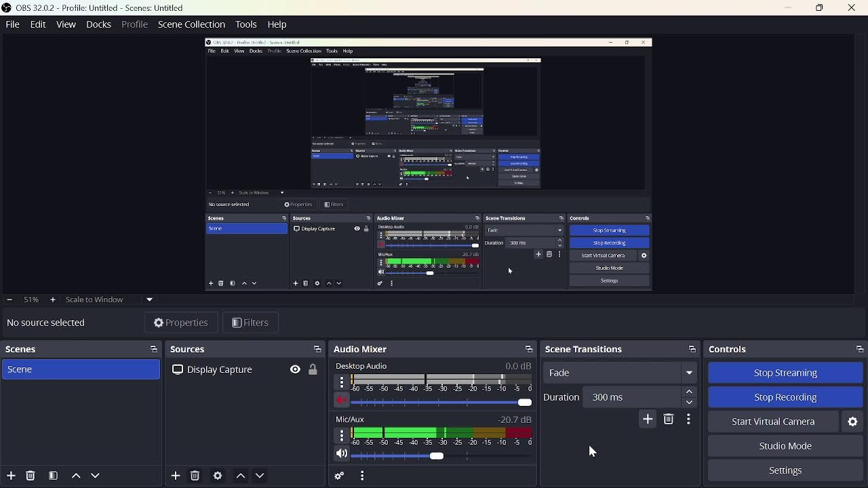Screen dimensions: 868x488
Task: Open the View menu
Action: pos(66,24)
